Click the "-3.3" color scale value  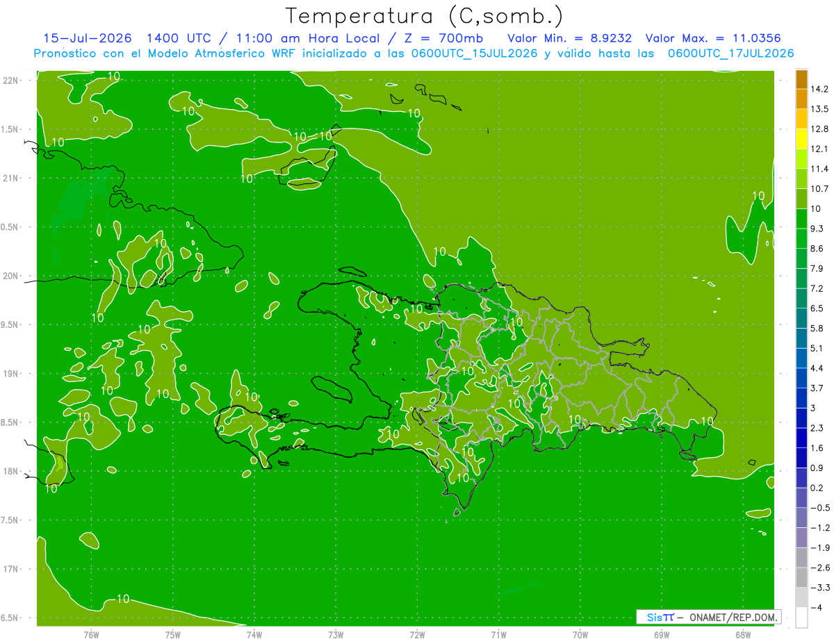819,588
